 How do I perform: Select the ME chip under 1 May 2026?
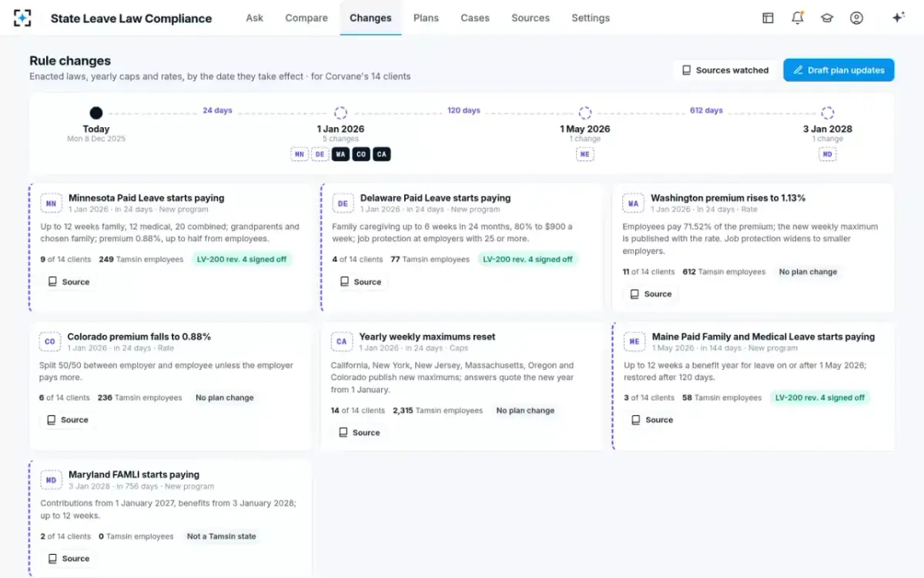pyautogui.click(x=585, y=154)
